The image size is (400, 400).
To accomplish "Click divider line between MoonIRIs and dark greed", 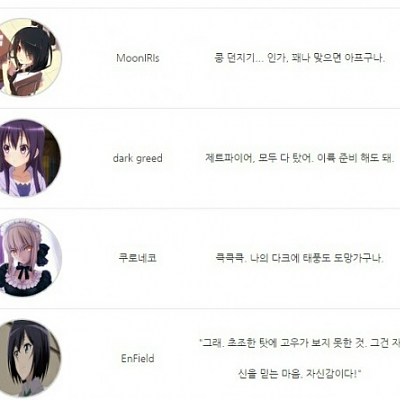I will [x=200, y=108].
